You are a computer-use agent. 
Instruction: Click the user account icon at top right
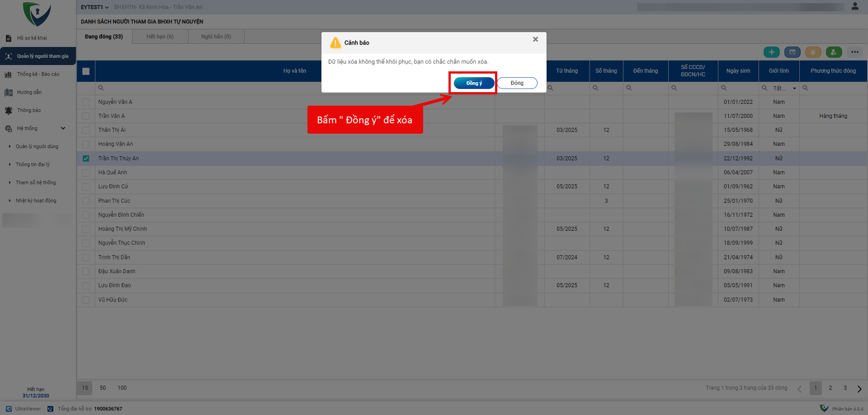855,6
